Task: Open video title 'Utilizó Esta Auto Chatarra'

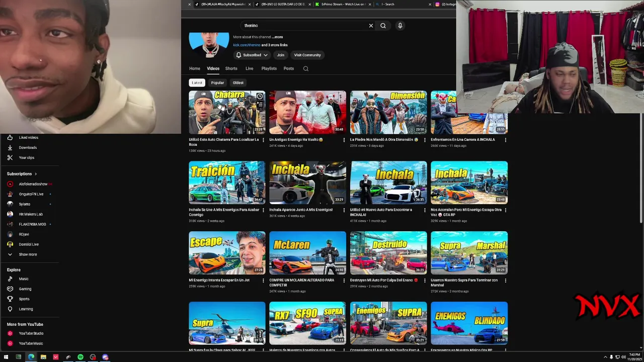Action: (x=224, y=142)
